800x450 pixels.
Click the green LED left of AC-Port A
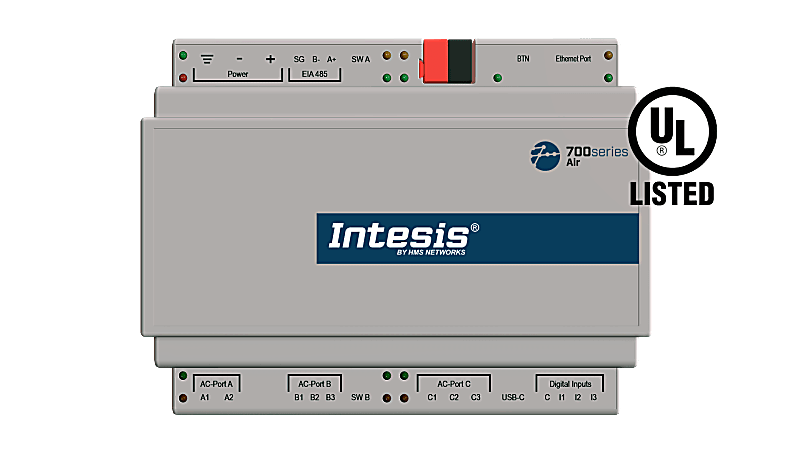pos(183,376)
